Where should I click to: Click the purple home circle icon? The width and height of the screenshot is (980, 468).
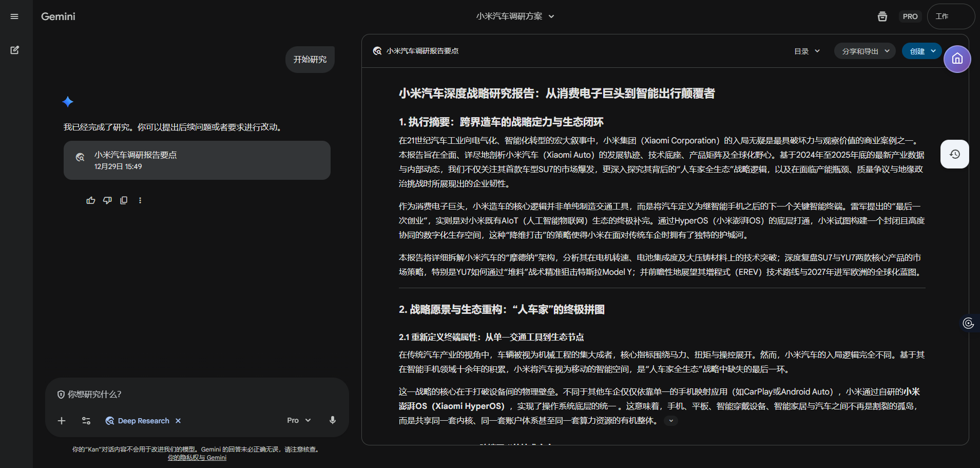[957, 59]
